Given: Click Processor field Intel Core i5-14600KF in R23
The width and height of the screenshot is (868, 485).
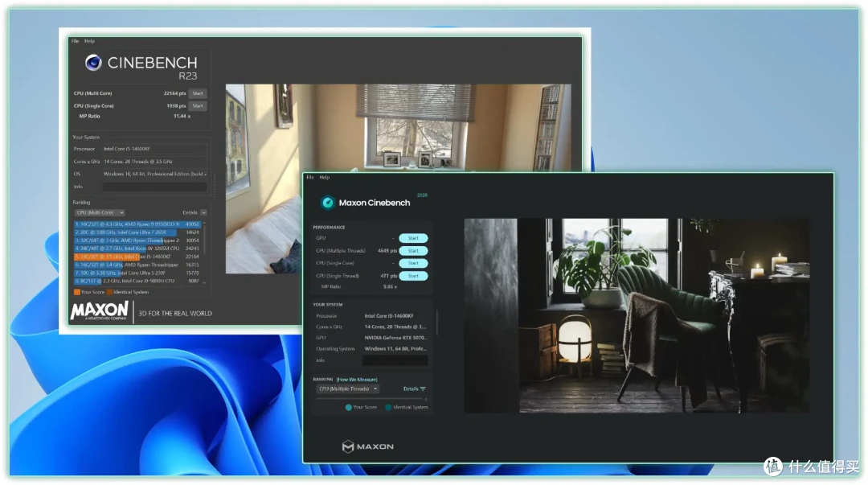Looking at the screenshot, I should click(x=155, y=149).
